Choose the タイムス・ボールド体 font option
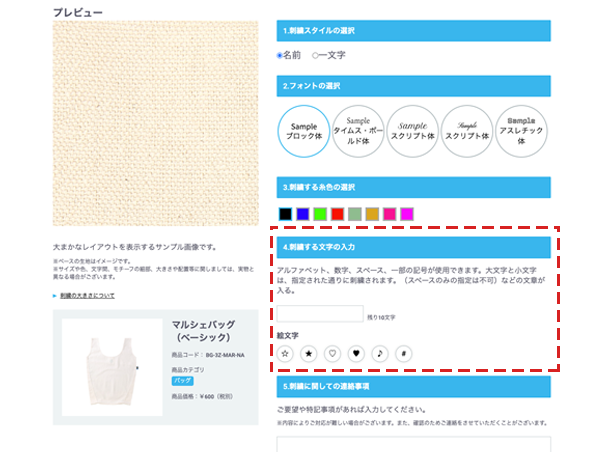The width and height of the screenshot is (600, 452). 357,131
